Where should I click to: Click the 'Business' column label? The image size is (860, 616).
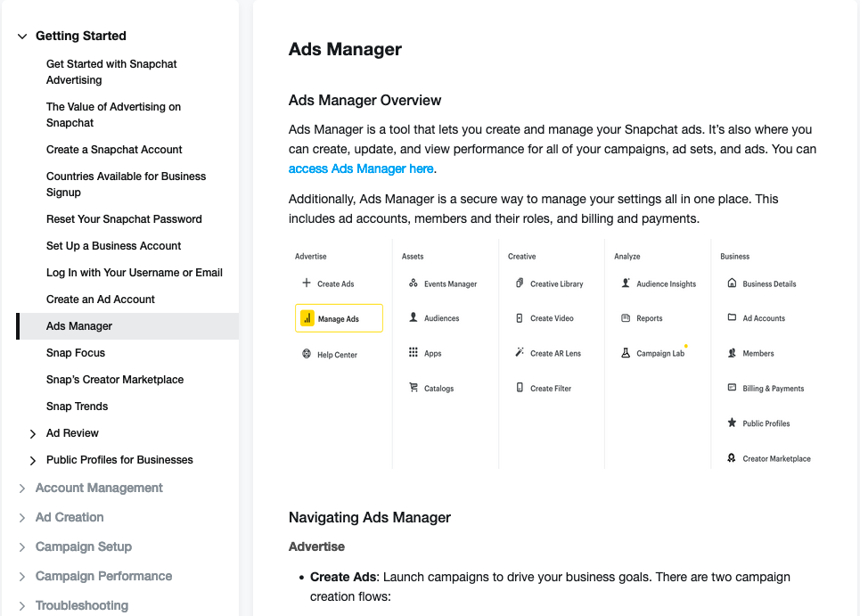734,256
